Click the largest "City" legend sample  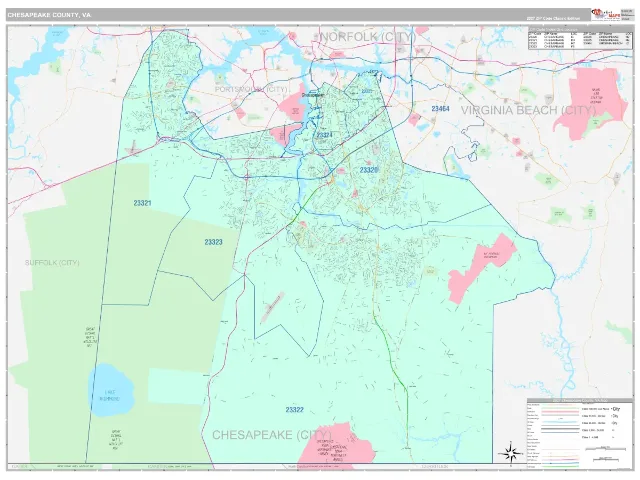click(616, 409)
